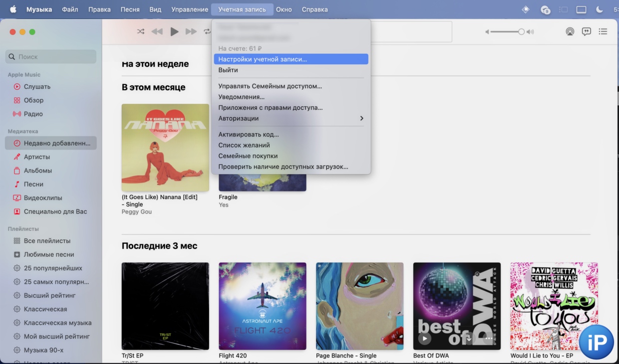The height and width of the screenshot is (364, 619).
Task: Focus the Поиск search field
Action: [x=51, y=57]
